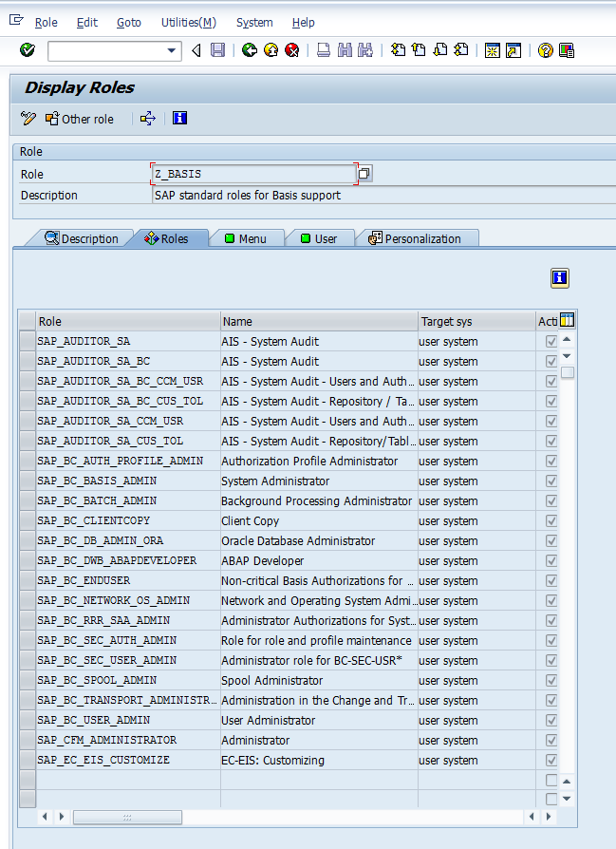The image size is (616, 849).
Task: Open the System menu
Action: click(x=254, y=22)
